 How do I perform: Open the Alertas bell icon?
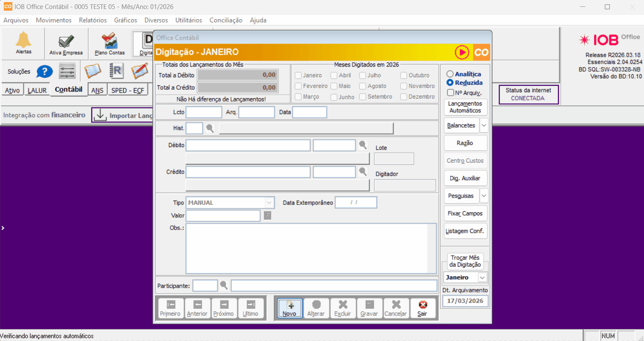coord(23,41)
